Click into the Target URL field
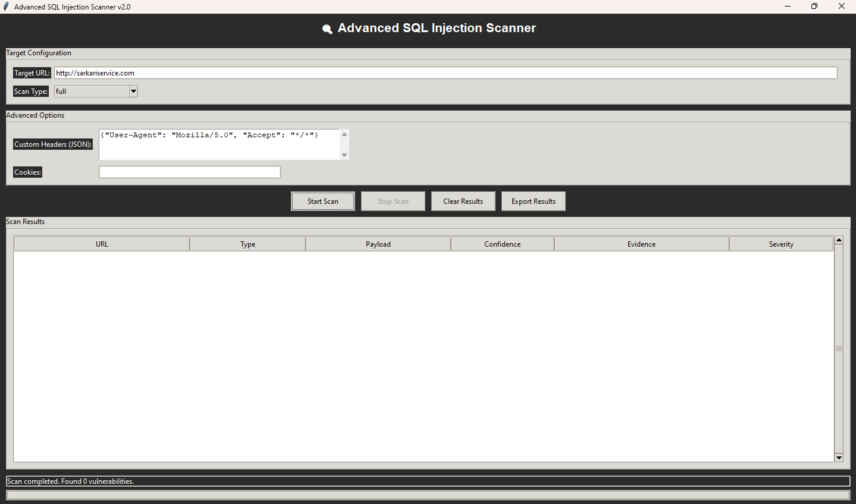 click(x=445, y=73)
